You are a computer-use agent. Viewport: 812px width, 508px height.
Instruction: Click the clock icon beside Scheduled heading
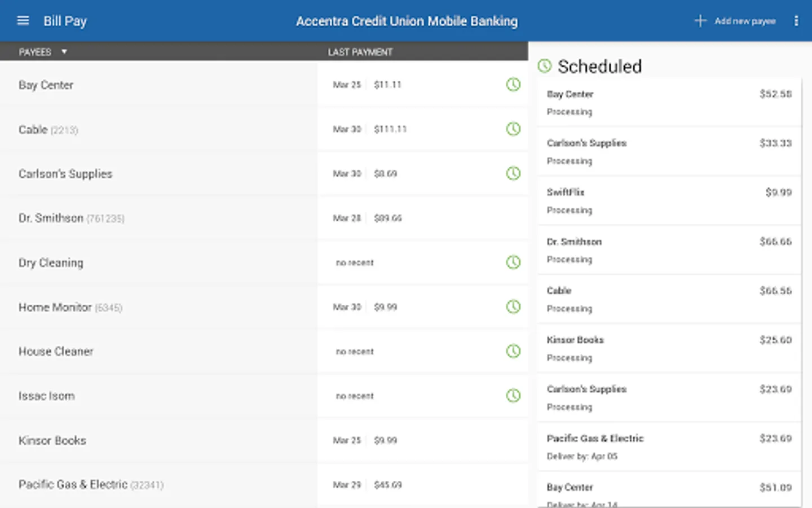pyautogui.click(x=545, y=66)
